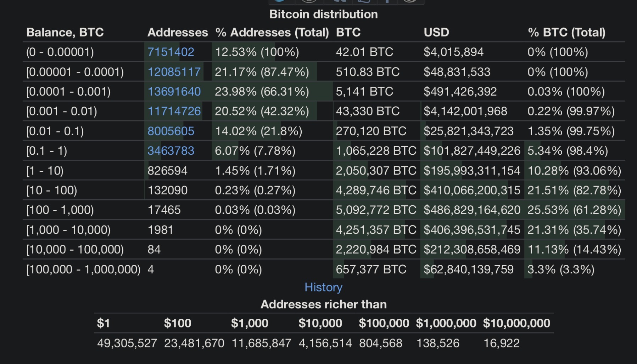The image size is (637, 364).
Task: Open the 11714726 addresses link
Action: click(174, 111)
